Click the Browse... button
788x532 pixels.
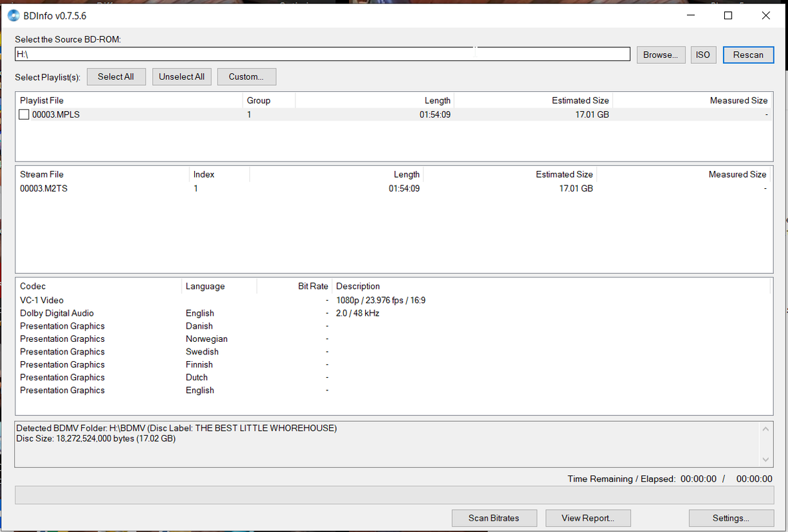point(660,55)
